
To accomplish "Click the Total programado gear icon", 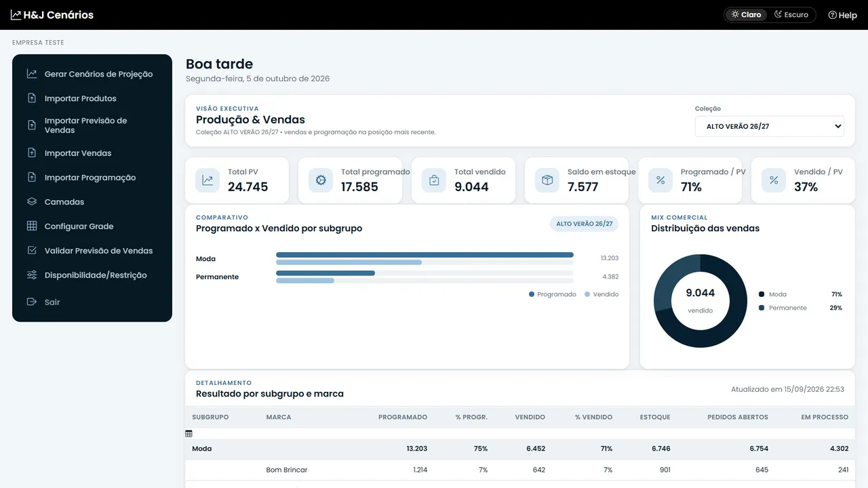I will pyautogui.click(x=321, y=180).
